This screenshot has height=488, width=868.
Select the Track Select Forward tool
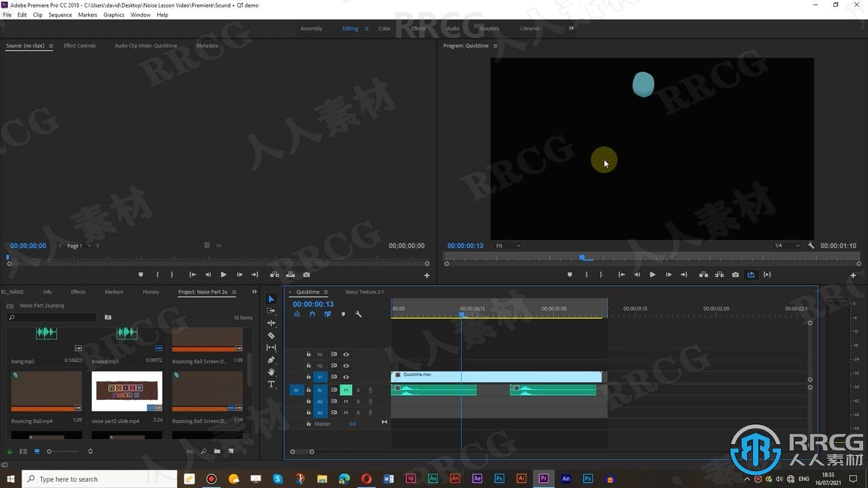(x=271, y=311)
